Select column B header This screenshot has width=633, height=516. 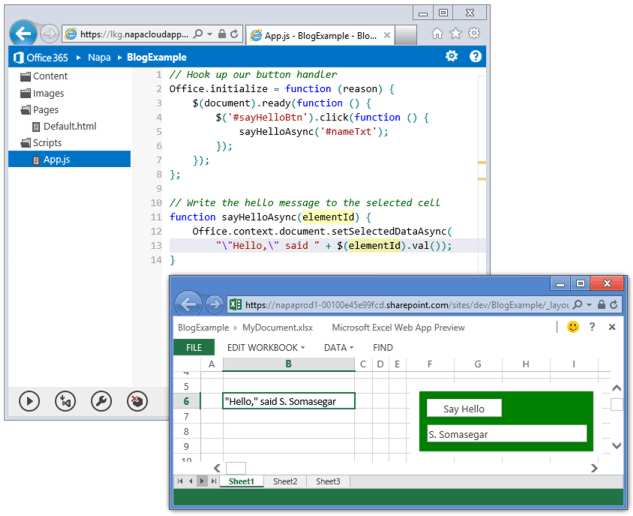pos(289,364)
